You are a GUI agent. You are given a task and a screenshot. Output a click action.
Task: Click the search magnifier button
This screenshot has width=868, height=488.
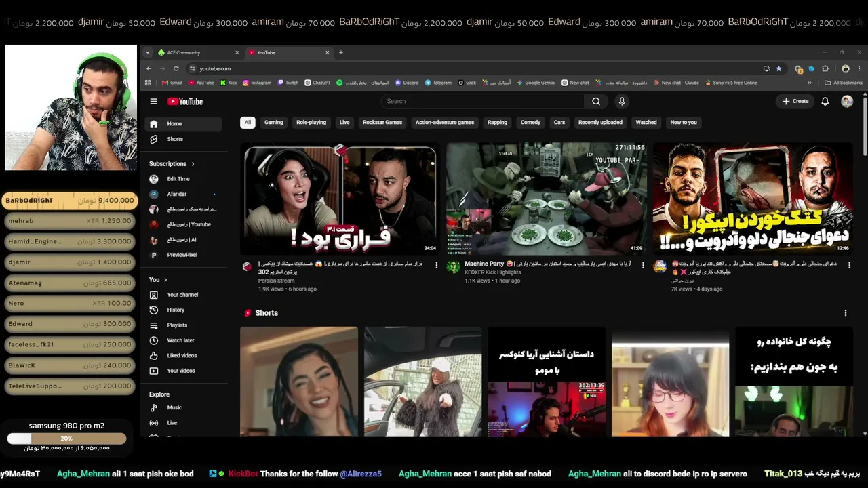coord(596,102)
